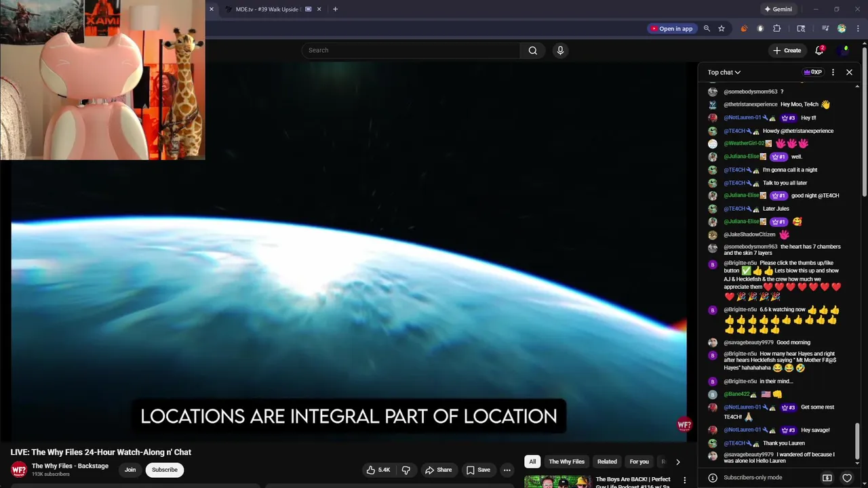868x488 pixels.
Task: Open options for The Boys Are BACK video
Action: 684,480
